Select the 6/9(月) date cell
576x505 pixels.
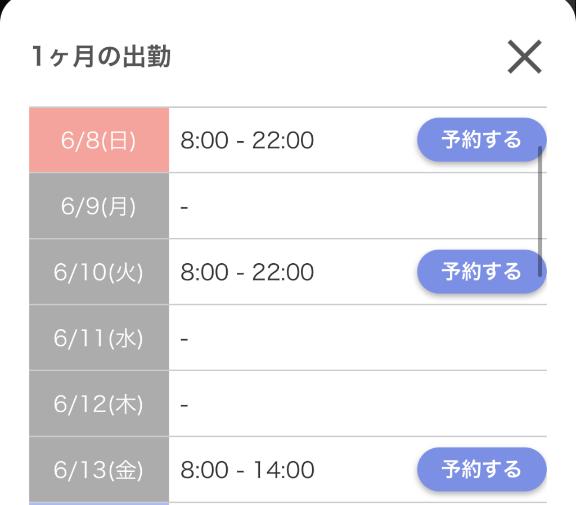[x=99, y=206]
